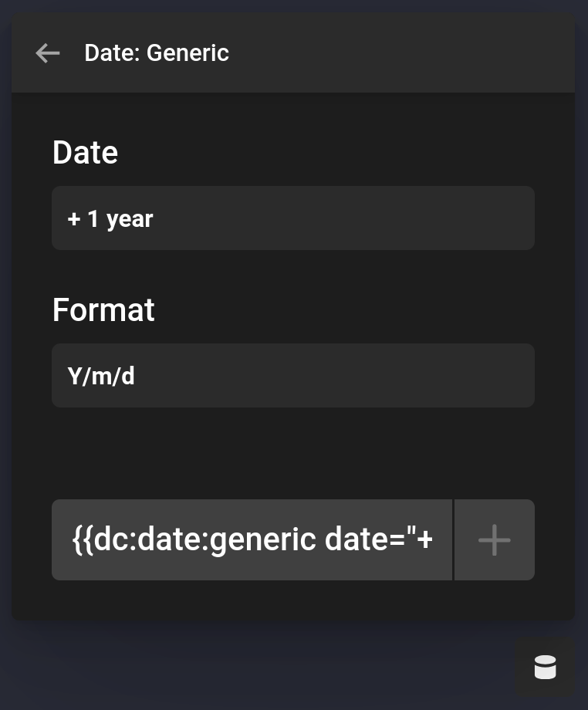Click the 'Date: Generic' title text
This screenshot has width=588, height=710.
[x=156, y=53]
